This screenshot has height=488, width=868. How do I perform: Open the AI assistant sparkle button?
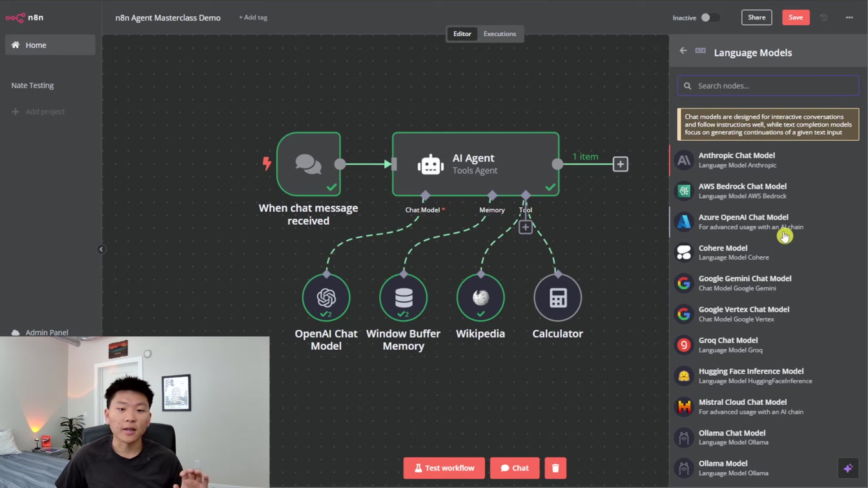[x=848, y=468]
